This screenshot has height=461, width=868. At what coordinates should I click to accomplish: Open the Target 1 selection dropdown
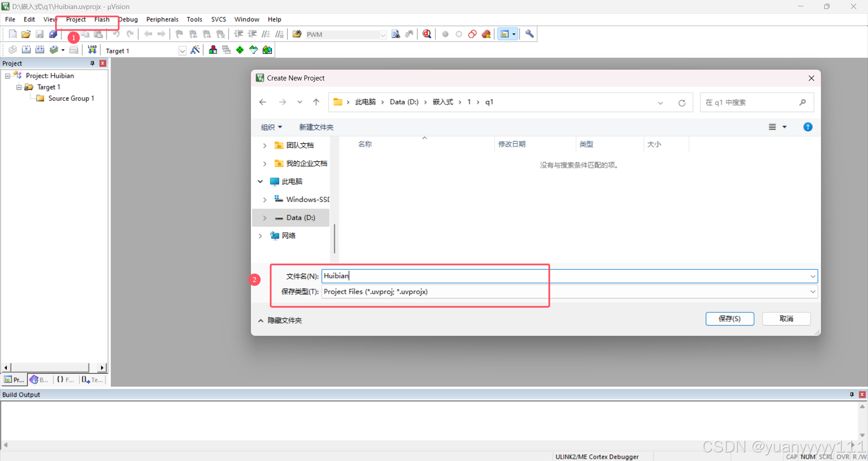[x=182, y=51]
